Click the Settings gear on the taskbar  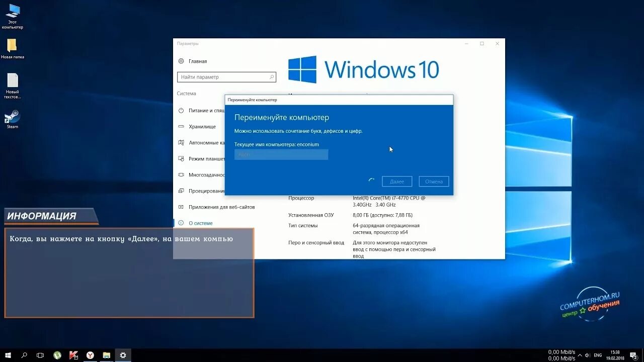(123, 355)
